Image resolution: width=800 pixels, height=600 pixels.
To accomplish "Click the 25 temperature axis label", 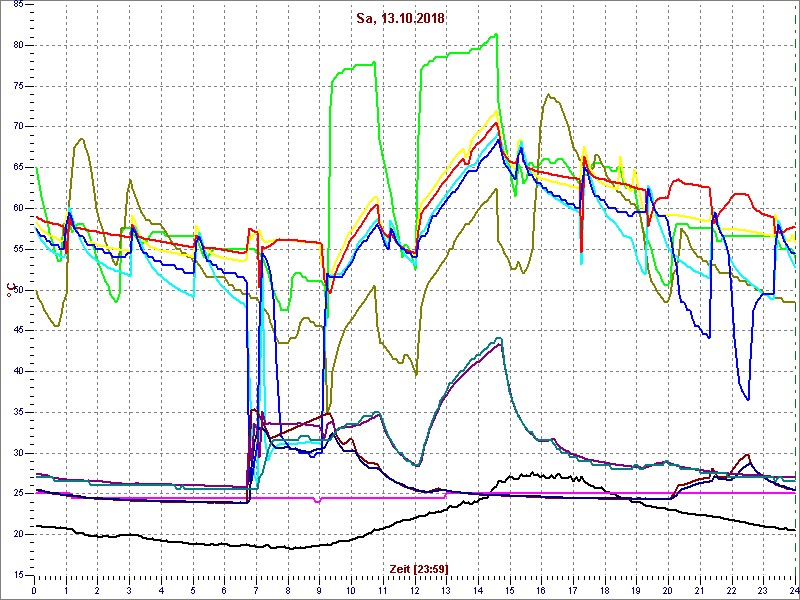I will 17,494.
